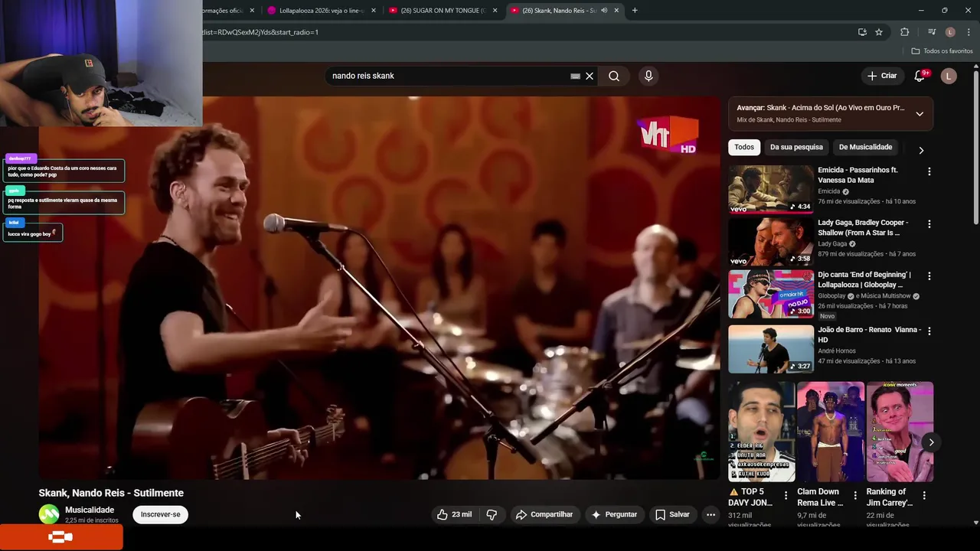The height and width of the screenshot is (551, 980).
Task: Close the SUGAR ON MY TONGUE tab
Action: 495,11
